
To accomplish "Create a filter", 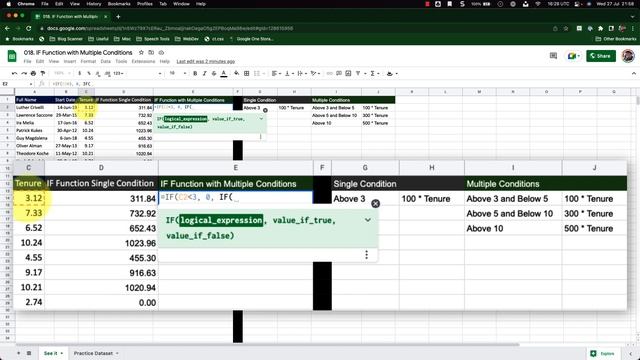I will [359, 73].
